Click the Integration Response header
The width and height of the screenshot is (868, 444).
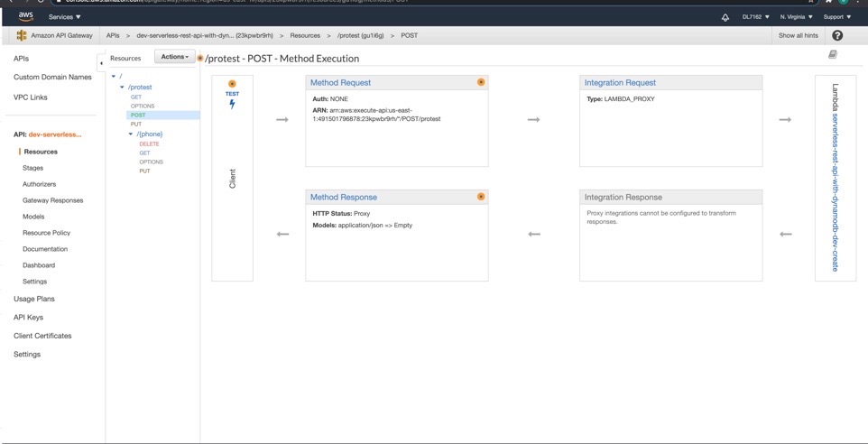(x=623, y=197)
